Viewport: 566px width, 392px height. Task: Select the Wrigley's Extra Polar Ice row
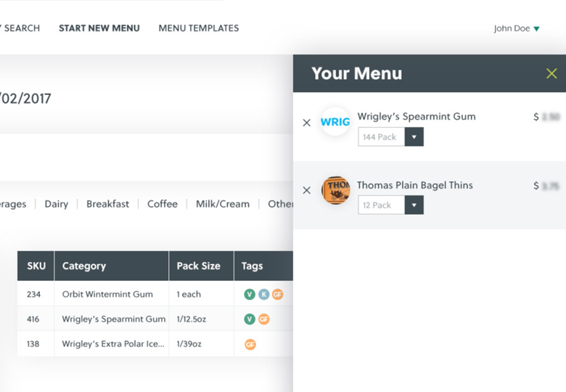[155, 344]
